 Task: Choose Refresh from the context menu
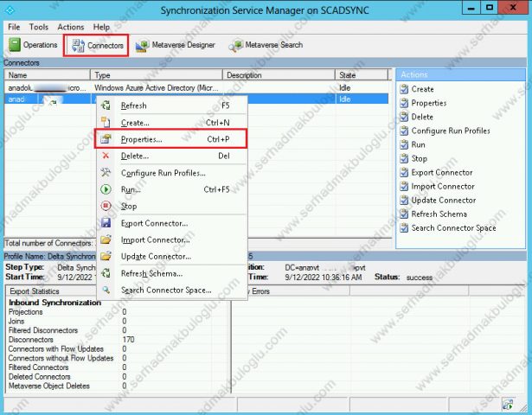click(x=171, y=105)
